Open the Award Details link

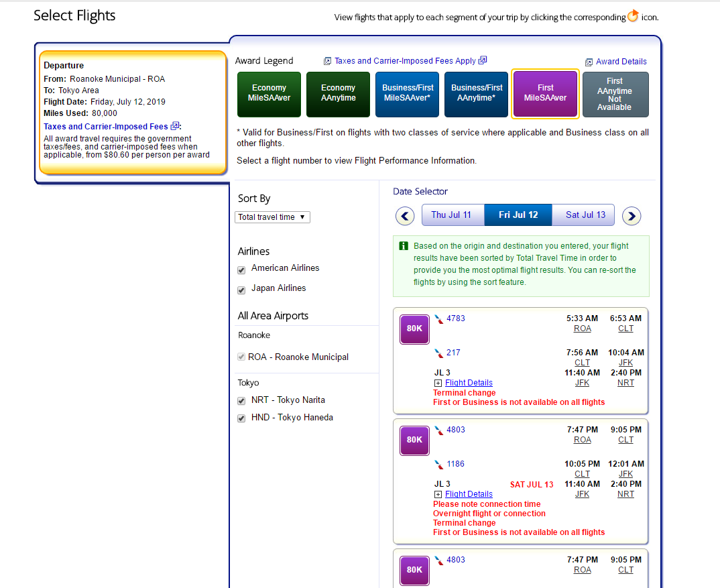pos(621,62)
